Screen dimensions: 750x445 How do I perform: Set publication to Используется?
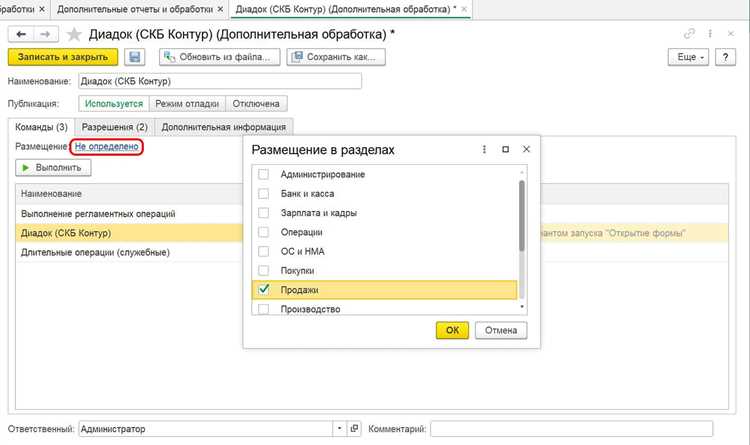(114, 104)
